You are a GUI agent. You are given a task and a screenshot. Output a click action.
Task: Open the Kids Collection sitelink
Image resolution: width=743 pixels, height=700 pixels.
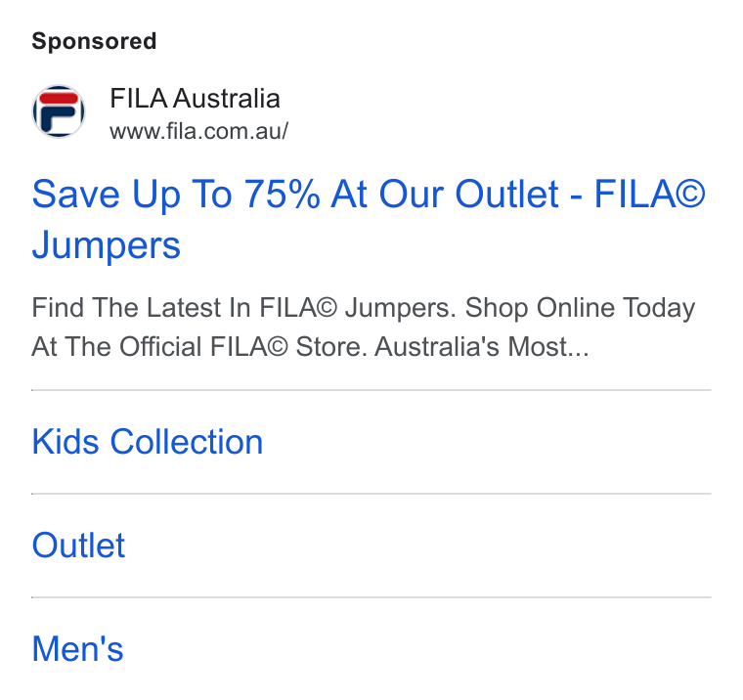[148, 442]
